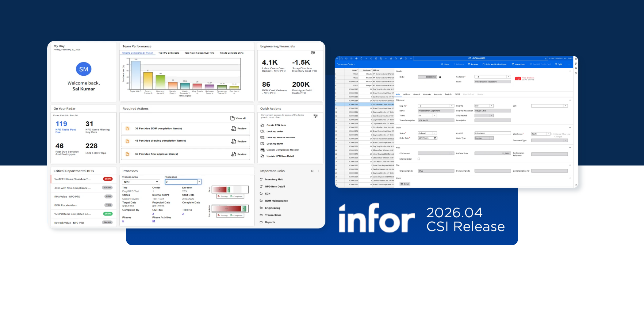Collapse the Shipment section chevron

point(570,100)
